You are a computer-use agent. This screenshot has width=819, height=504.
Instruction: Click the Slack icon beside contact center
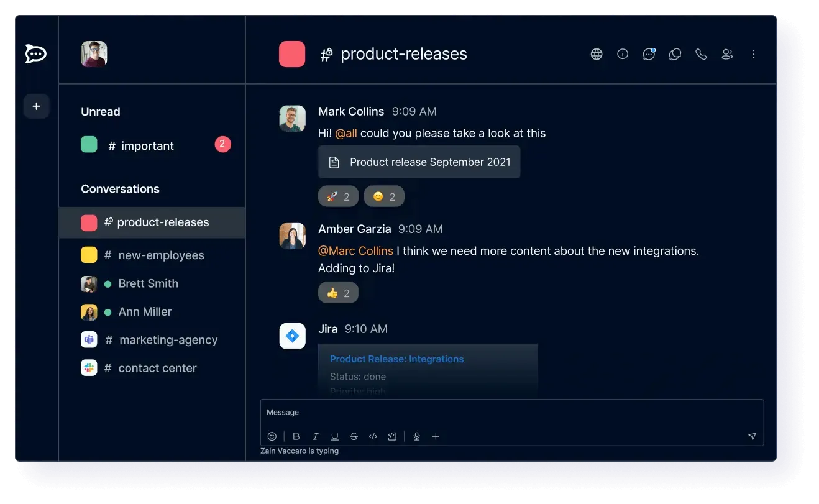pos(89,368)
